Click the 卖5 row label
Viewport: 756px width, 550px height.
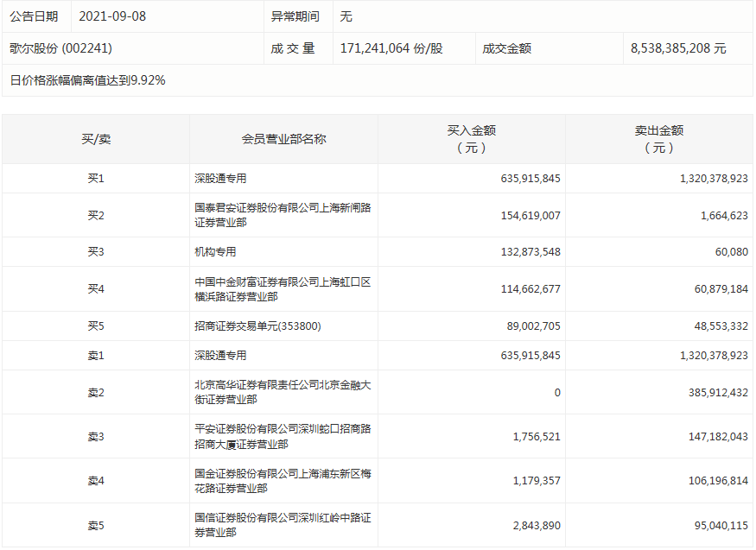pyautogui.click(x=96, y=526)
